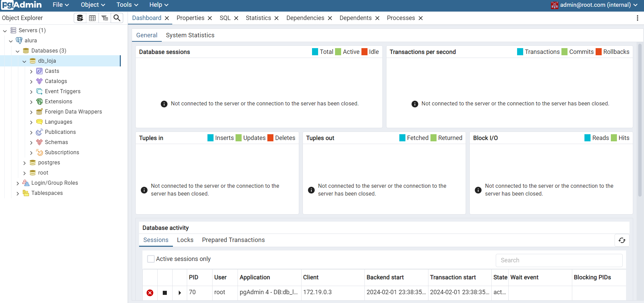This screenshot has height=303, width=644.
Task: Select the Publications tree item
Action: tap(60, 132)
